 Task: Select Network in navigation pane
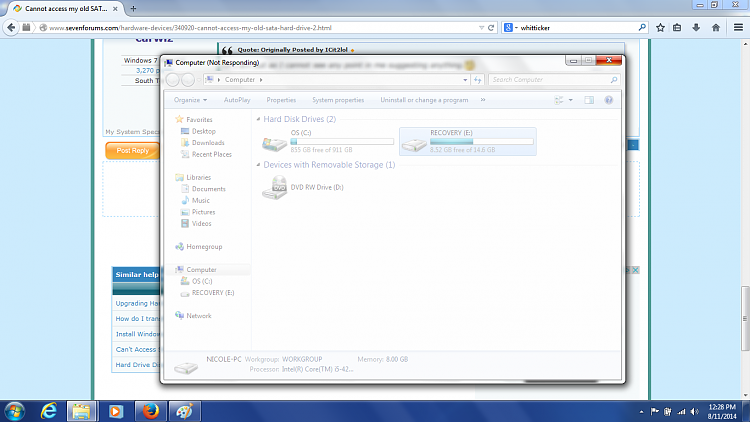pyautogui.click(x=199, y=316)
